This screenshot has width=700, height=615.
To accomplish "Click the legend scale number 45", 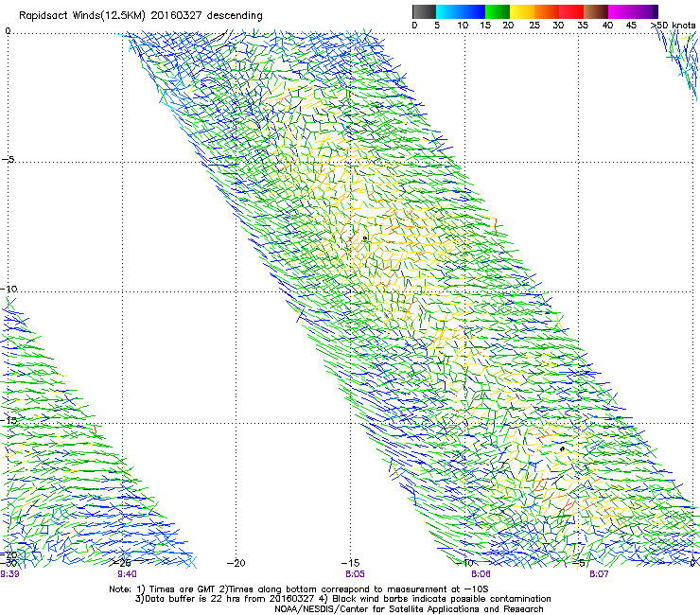I will (x=631, y=26).
